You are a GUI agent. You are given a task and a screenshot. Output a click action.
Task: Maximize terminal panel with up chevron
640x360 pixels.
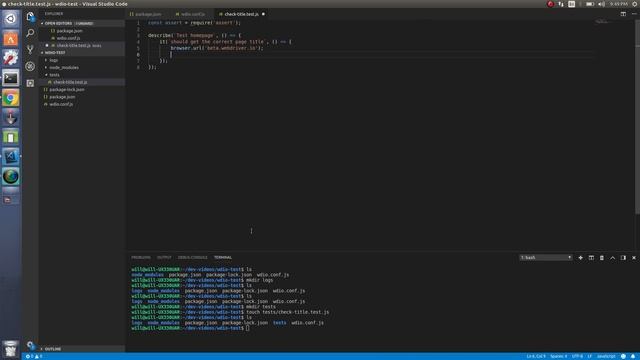[x=613, y=258]
